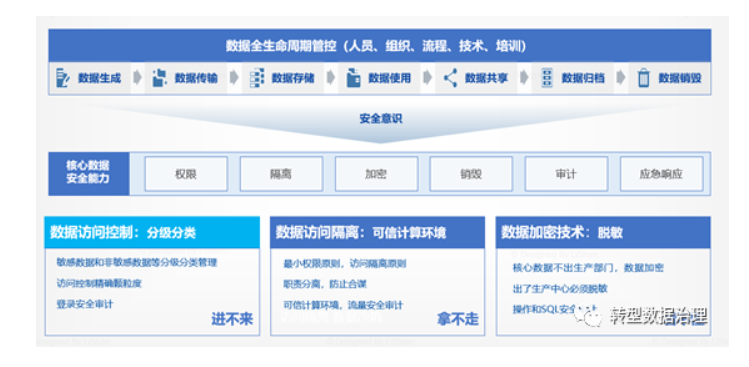Open the 数据访问控制：分级分类 panel header
Screen dimensions: 749x367
coord(152,232)
